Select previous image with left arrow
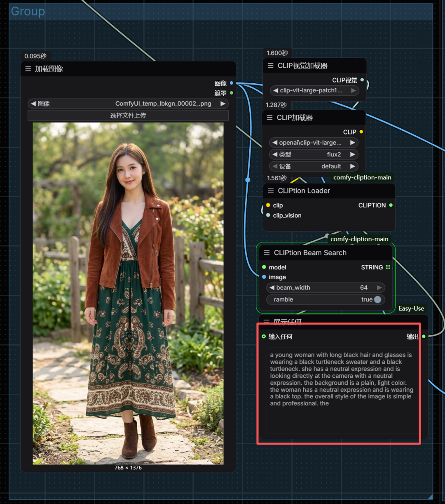This screenshot has width=445, height=504. (33, 104)
